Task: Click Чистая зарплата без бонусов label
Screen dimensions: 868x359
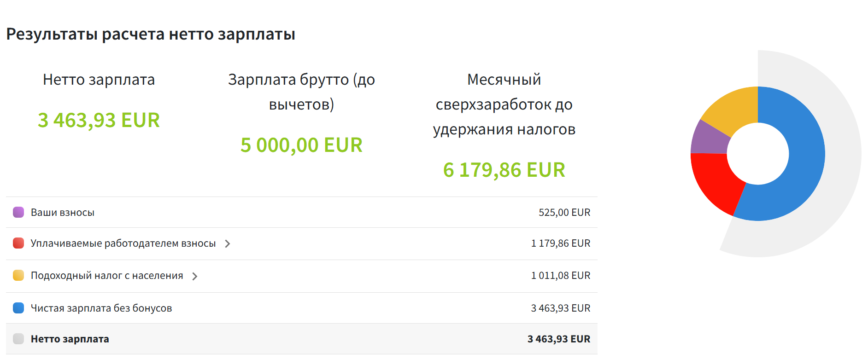Action: 101,308
